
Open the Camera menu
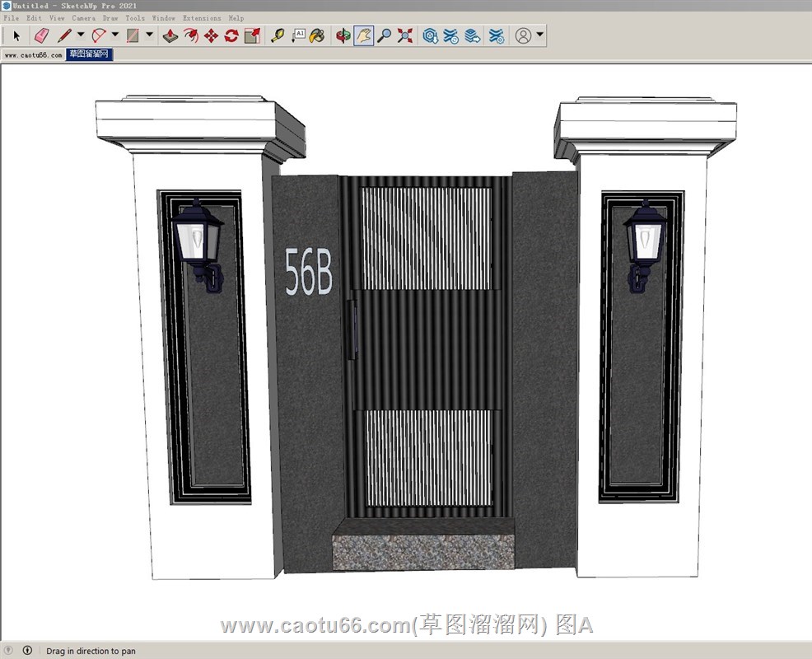pos(83,18)
